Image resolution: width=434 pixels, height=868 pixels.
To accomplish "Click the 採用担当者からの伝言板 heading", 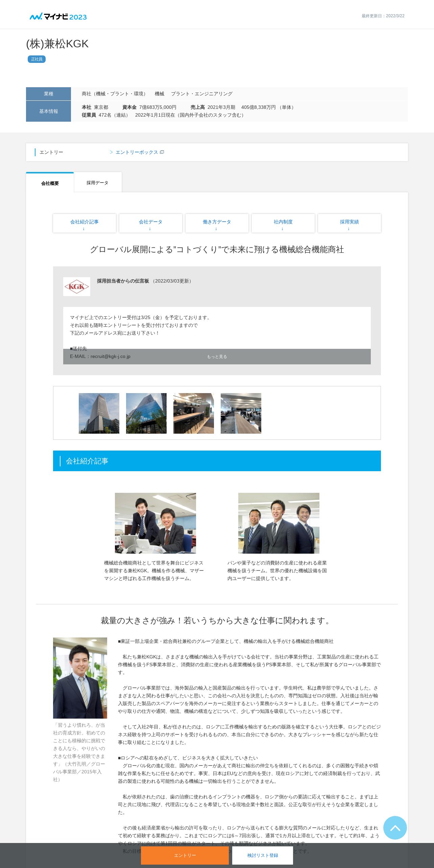I will pyautogui.click(x=123, y=281).
